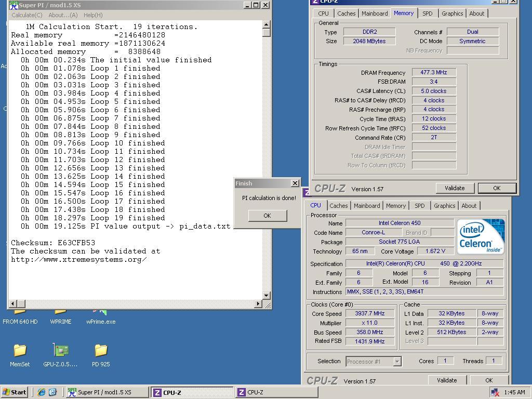Open About...(A) menu in Super PI

tap(63, 15)
